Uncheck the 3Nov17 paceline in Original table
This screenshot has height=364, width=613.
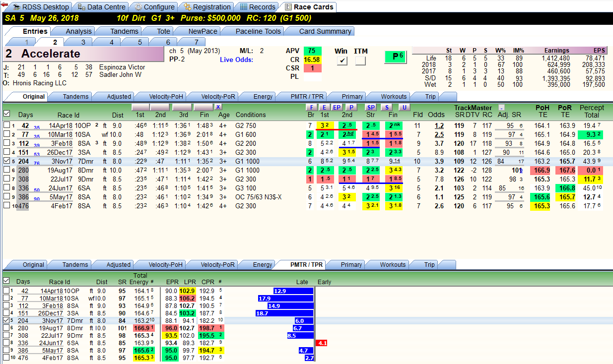pyautogui.click(x=6, y=161)
